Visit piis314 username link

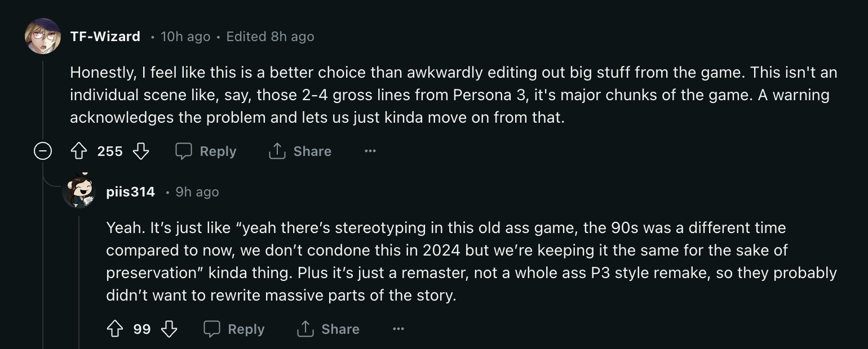click(x=130, y=192)
